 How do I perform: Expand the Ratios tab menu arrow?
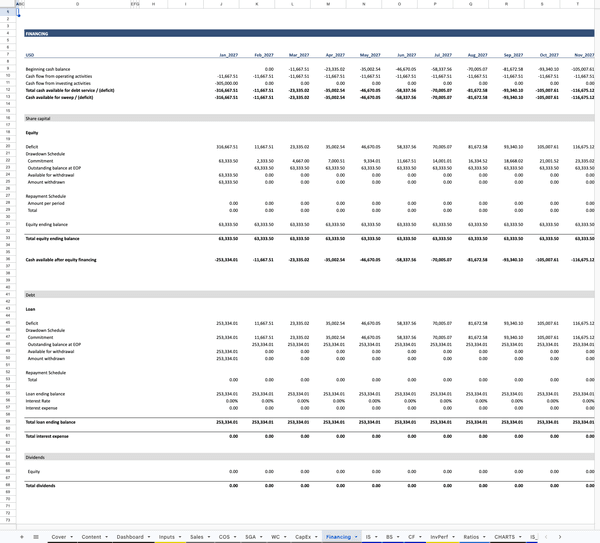pyautogui.click(x=484, y=537)
